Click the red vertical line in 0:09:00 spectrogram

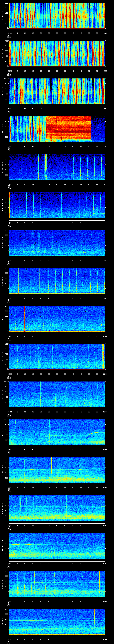pos(25,318)
